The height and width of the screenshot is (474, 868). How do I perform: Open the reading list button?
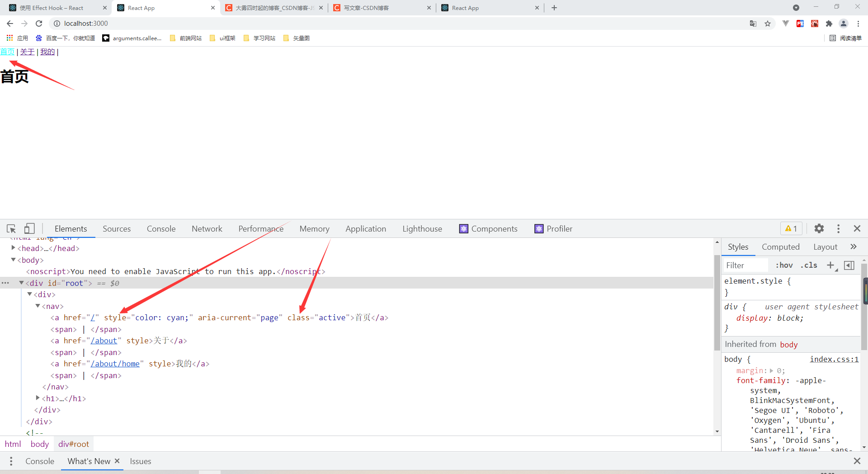(846, 38)
